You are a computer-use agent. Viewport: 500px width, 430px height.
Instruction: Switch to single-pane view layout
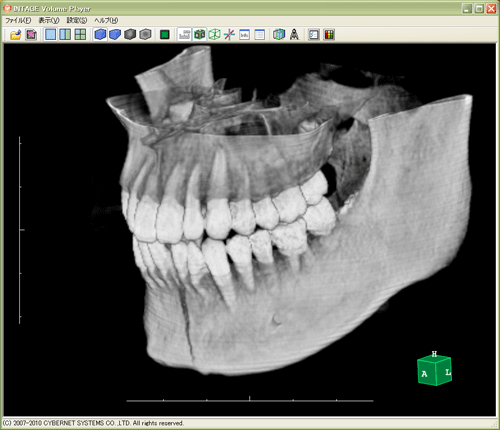(51, 34)
